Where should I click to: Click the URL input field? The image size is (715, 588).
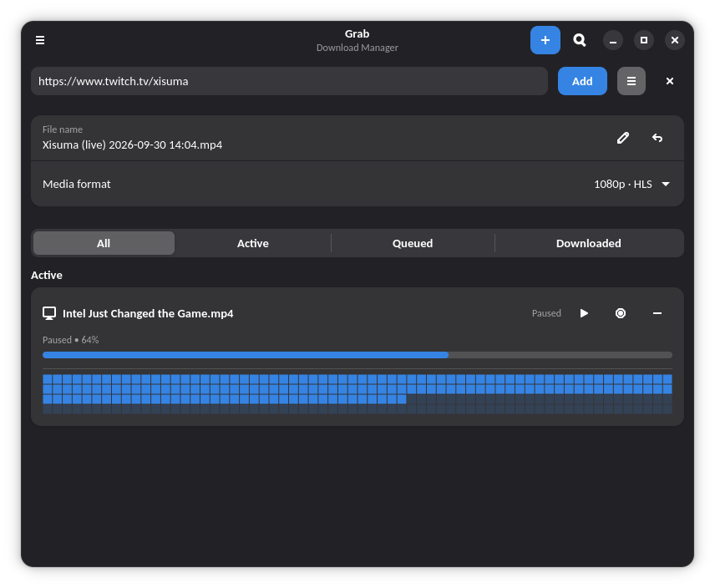click(x=289, y=81)
